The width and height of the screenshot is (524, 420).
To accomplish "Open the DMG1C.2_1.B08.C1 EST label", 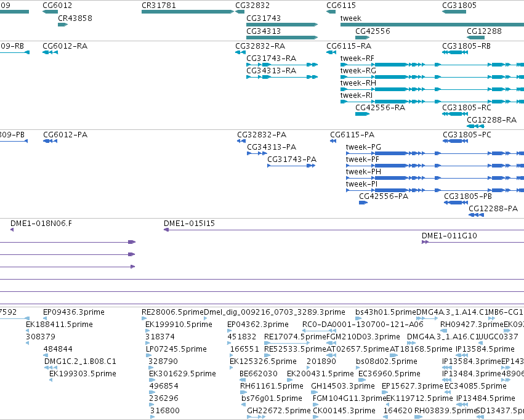I will click(80, 361).
